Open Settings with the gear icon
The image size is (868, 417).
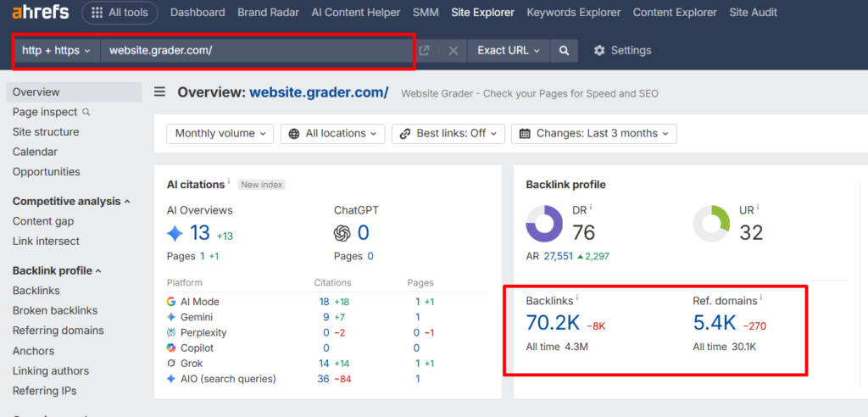tap(622, 50)
